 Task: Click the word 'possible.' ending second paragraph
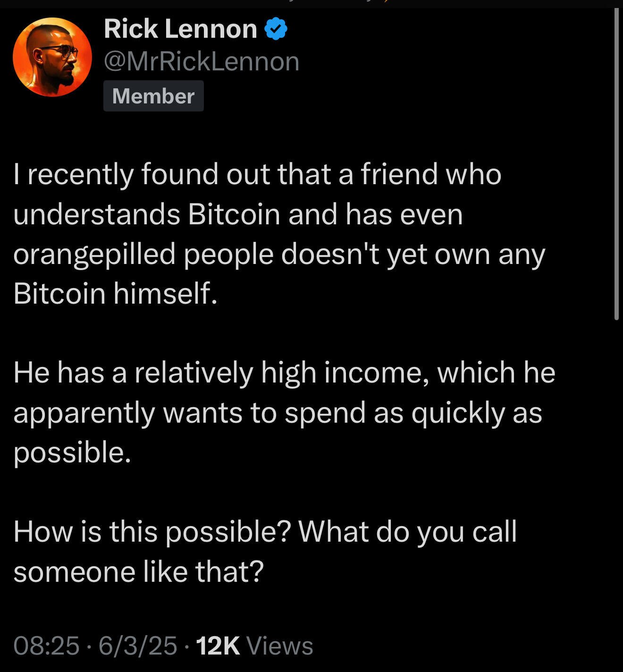[72, 453]
